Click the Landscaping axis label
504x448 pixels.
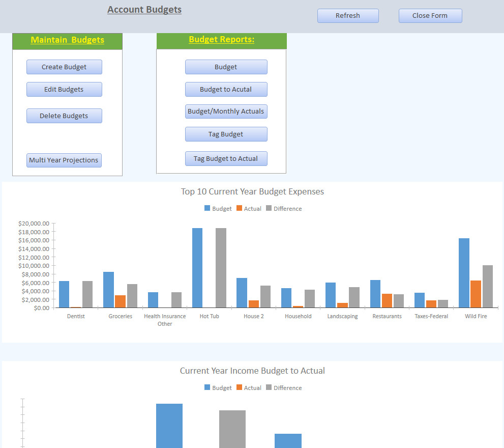(x=343, y=316)
